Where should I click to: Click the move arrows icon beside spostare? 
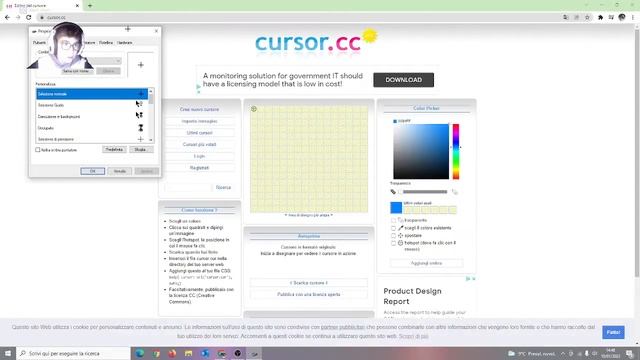tap(400, 236)
